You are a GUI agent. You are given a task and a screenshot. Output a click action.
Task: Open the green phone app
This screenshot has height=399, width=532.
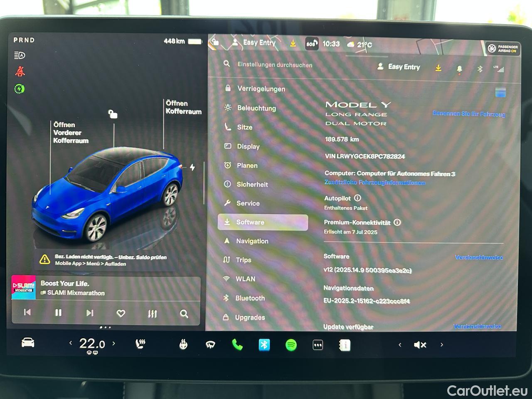pyautogui.click(x=237, y=345)
